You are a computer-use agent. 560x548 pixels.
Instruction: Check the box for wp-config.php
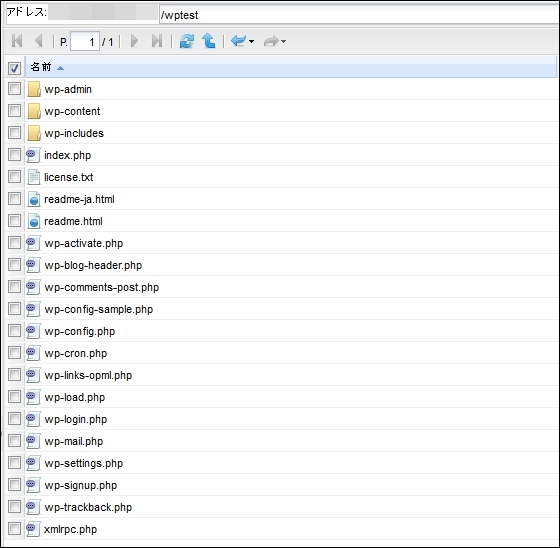pyautogui.click(x=14, y=331)
